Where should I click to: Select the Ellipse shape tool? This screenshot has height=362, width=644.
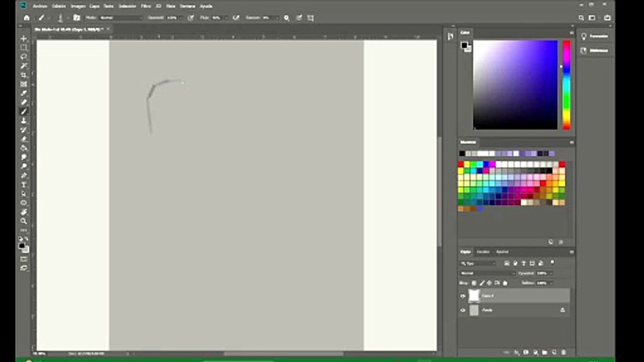point(24,203)
